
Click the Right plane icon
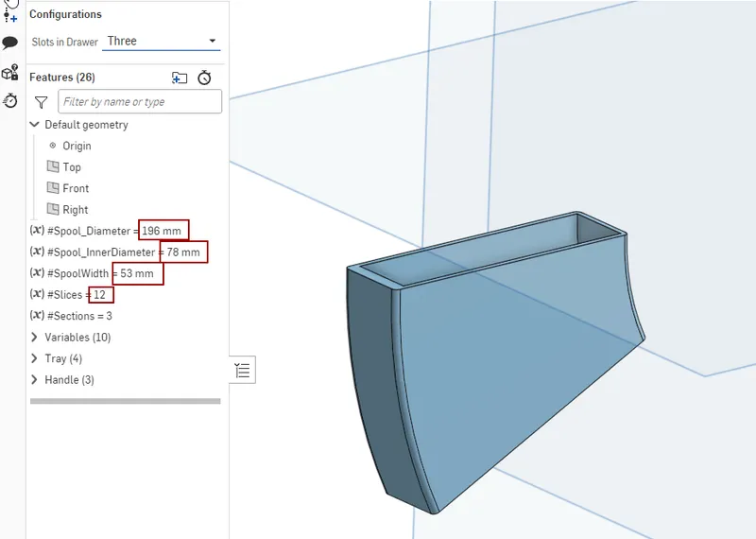[x=53, y=209]
